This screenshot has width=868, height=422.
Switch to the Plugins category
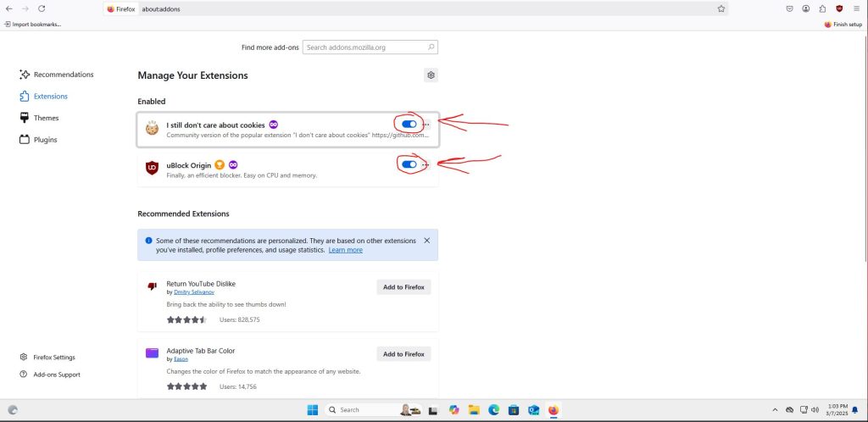(x=38, y=139)
